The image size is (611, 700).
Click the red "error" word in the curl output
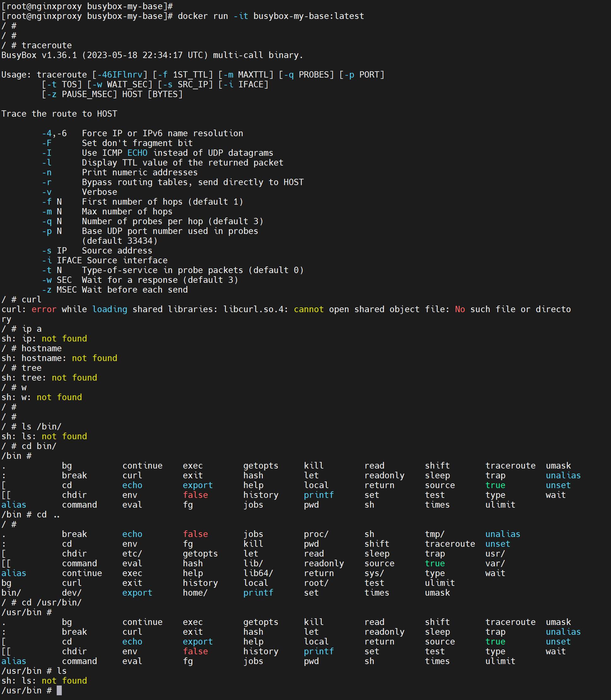[x=44, y=309]
